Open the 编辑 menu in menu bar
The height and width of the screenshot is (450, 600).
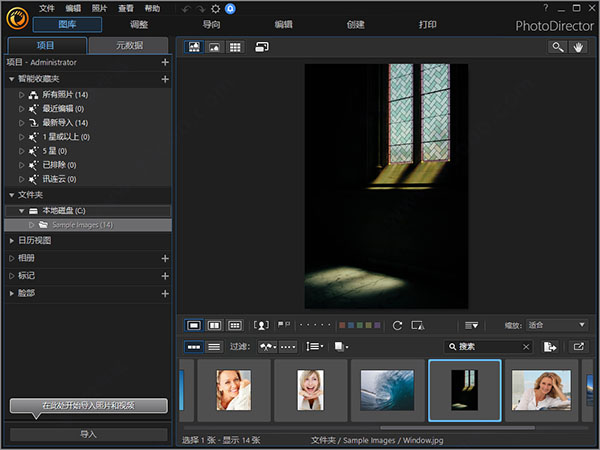73,8
